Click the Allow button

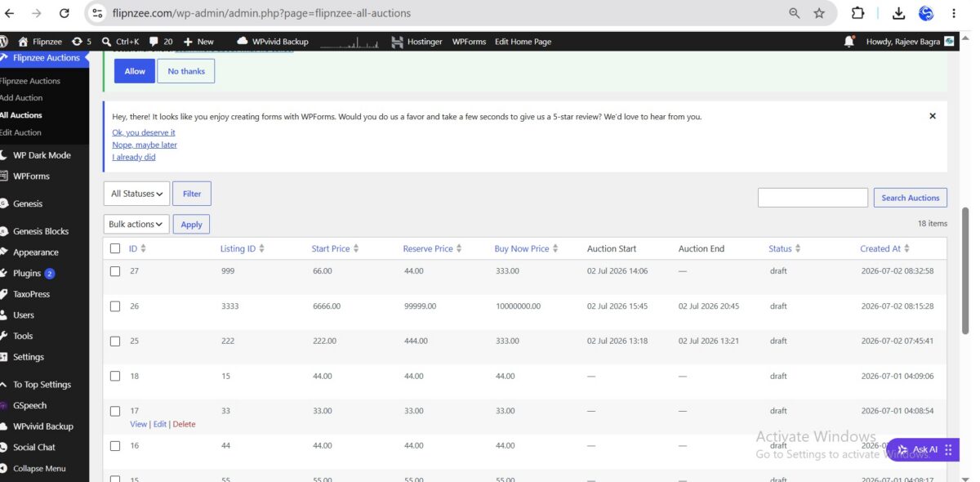(x=135, y=71)
